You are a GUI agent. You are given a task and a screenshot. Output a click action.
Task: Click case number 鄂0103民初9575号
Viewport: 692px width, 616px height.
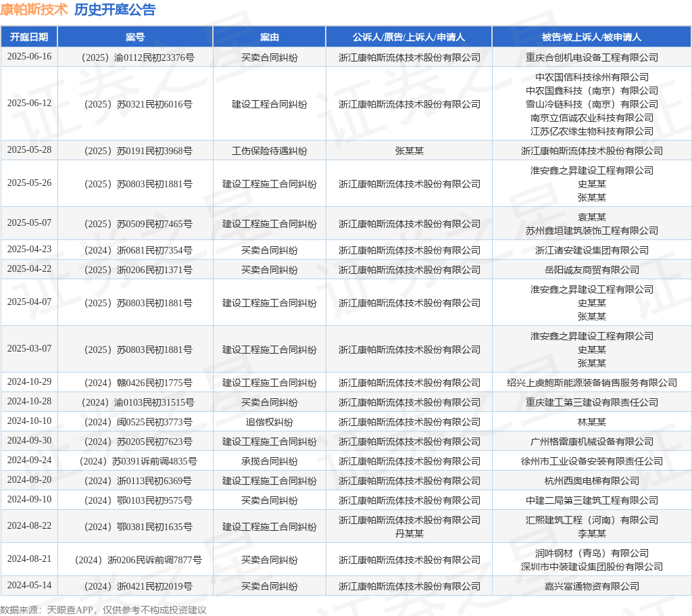138,500
